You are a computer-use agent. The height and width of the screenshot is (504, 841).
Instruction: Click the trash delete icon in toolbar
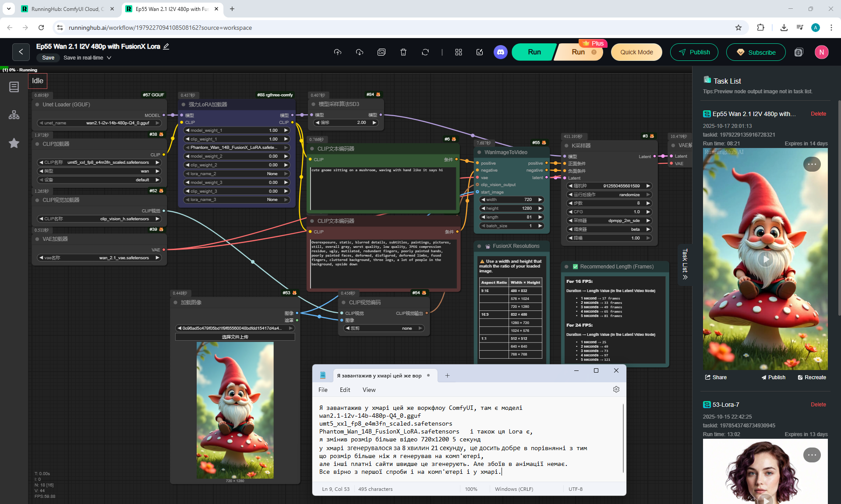click(x=403, y=52)
